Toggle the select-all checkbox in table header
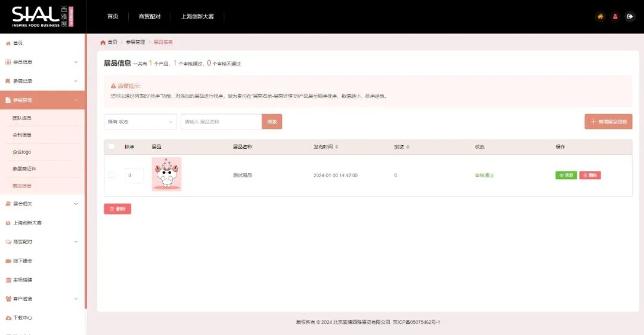 [111, 147]
